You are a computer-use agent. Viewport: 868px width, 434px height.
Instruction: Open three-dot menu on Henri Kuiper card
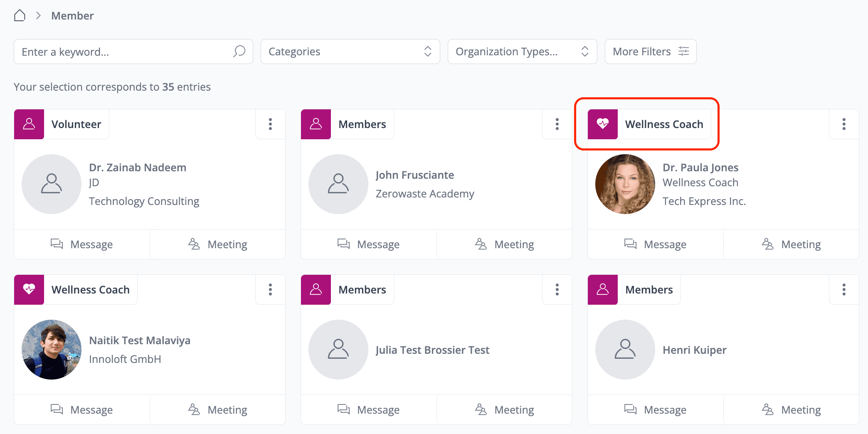click(x=843, y=289)
